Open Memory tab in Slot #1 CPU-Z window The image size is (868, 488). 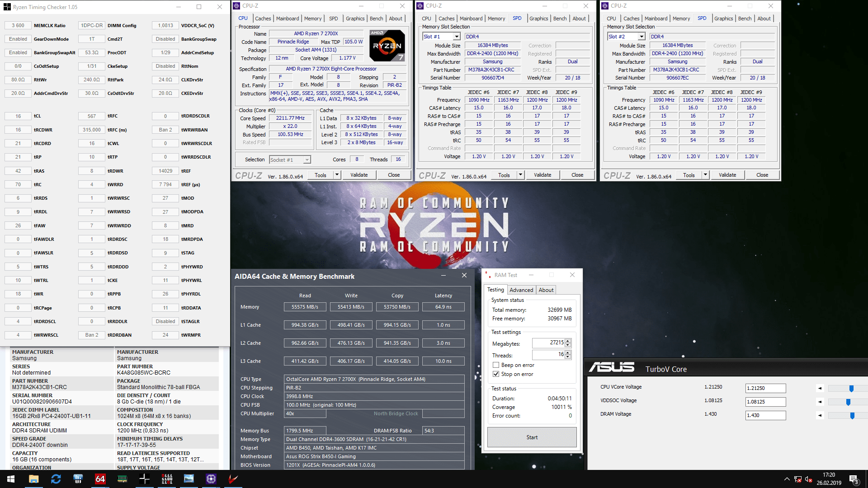496,19
